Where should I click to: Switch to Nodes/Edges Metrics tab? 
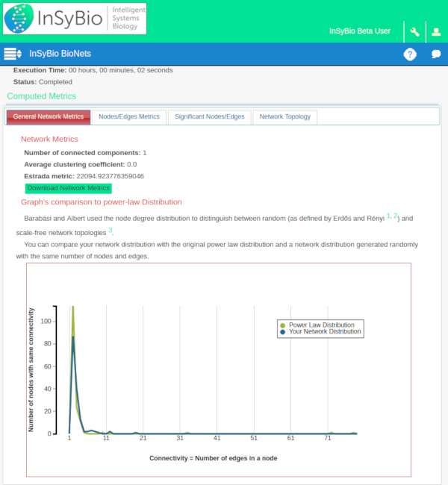coord(129,117)
